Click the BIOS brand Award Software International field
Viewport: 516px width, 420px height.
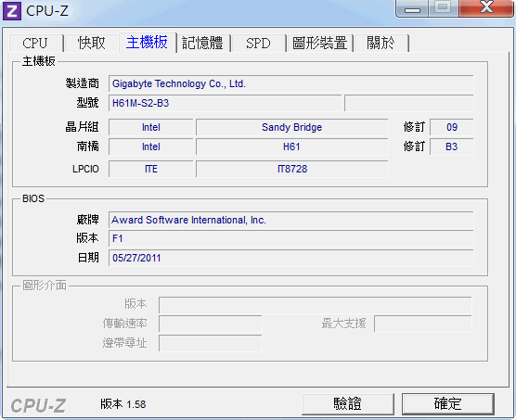[290, 220]
